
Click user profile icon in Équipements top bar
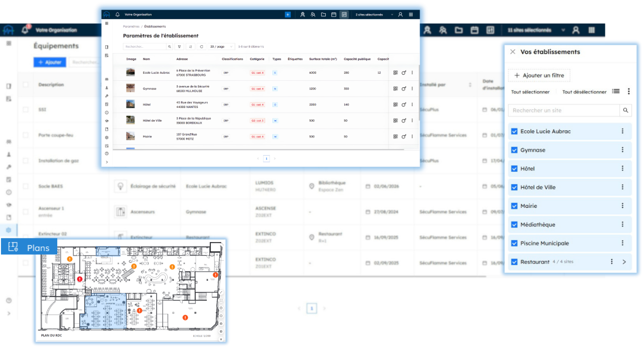[576, 30]
